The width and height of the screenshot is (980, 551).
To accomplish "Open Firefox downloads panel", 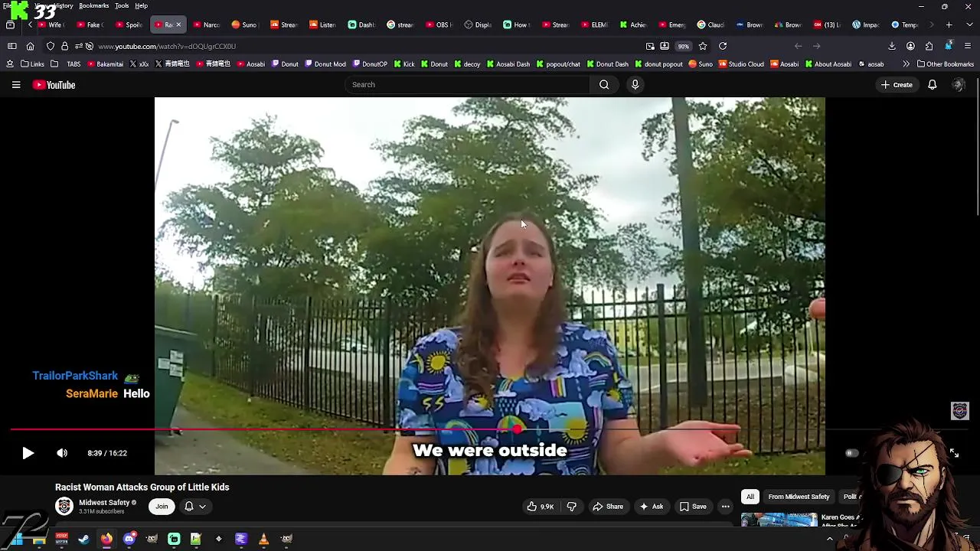I will point(892,46).
